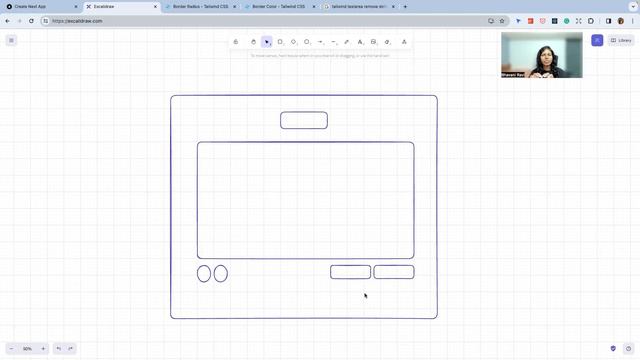This screenshot has height=360, width=640.
Task: View site information icon in address bar
Action: (x=46, y=21)
